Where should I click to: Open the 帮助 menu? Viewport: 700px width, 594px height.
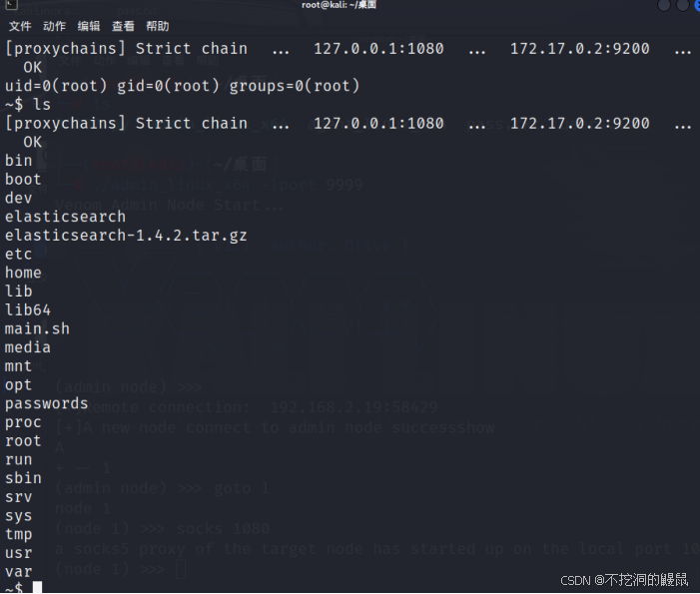(x=157, y=26)
